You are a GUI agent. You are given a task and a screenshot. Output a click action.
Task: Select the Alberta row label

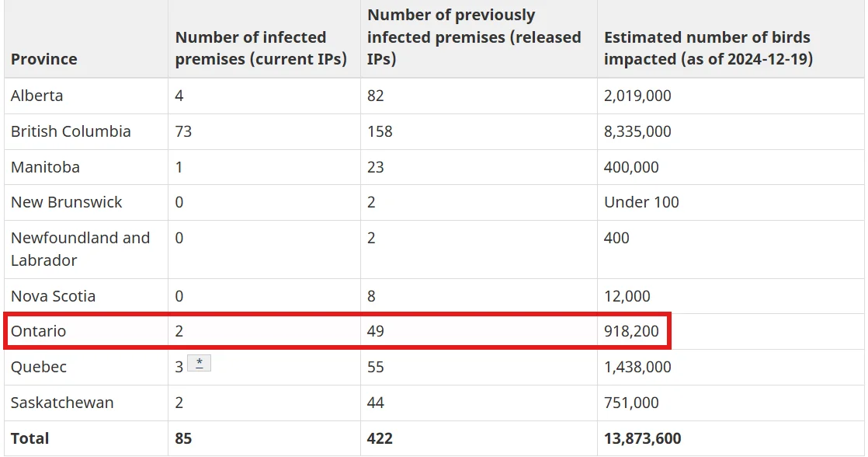coord(36,96)
